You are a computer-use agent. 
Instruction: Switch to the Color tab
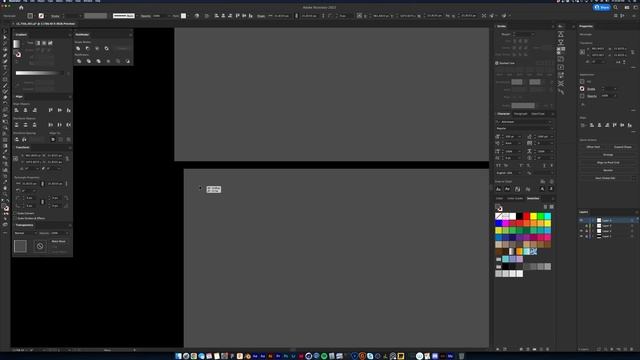tap(500, 198)
